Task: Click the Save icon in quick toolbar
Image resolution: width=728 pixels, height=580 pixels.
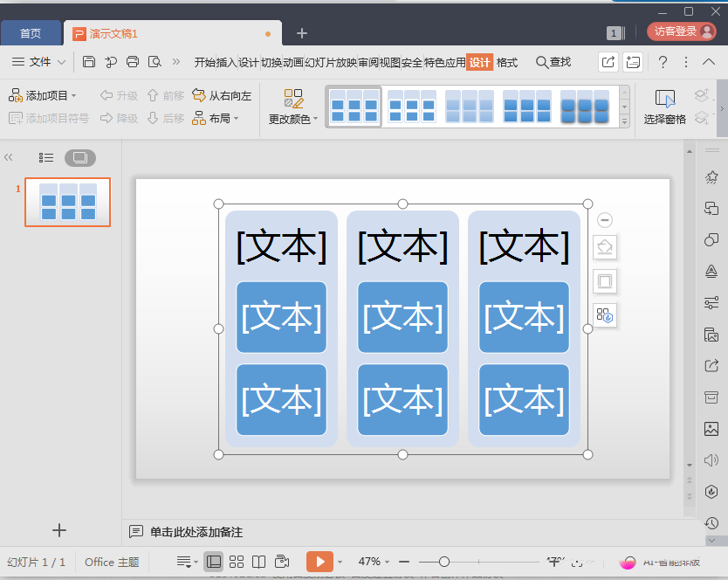Action: (x=89, y=62)
